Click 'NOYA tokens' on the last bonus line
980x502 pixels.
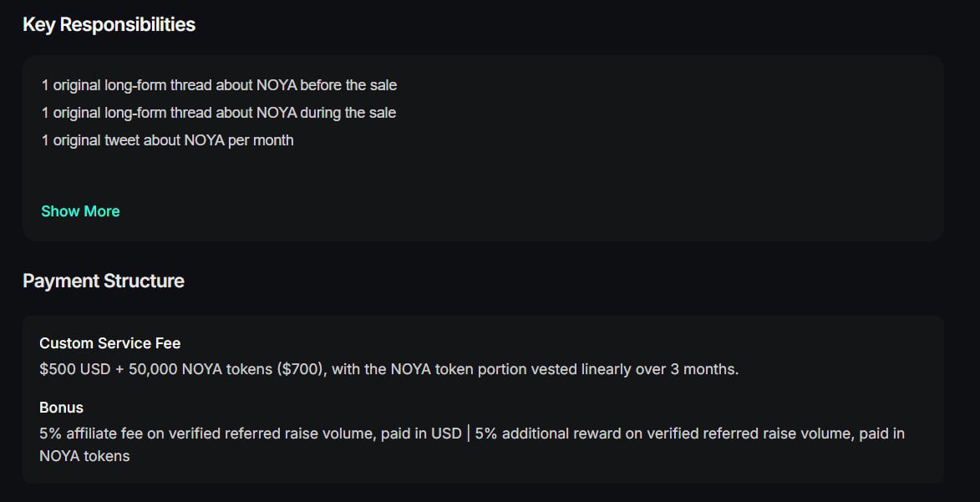coord(84,456)
